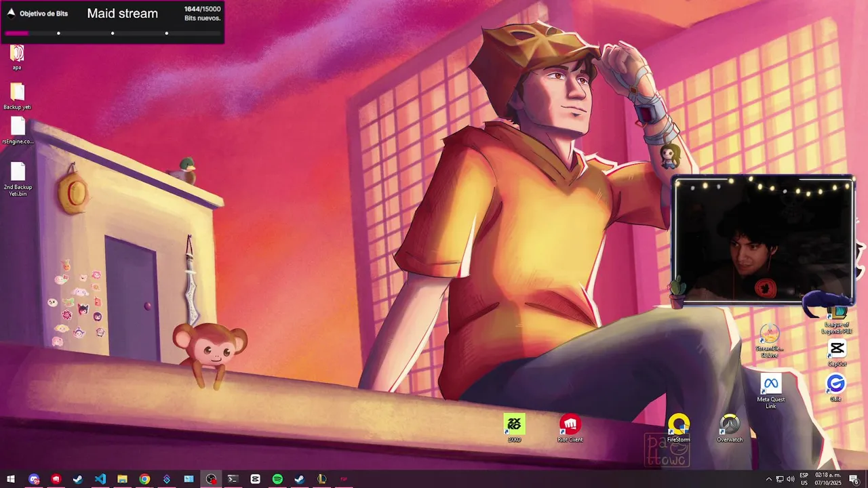Open the blue window app beside OBS

click(x=189, y=479)
